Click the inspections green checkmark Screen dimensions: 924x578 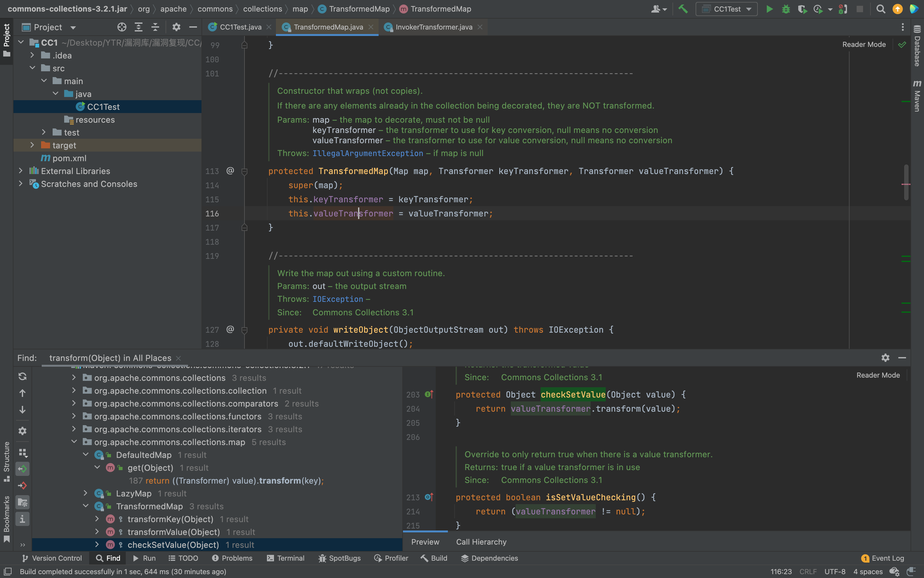pyautogui.click(x=902, y=45)
